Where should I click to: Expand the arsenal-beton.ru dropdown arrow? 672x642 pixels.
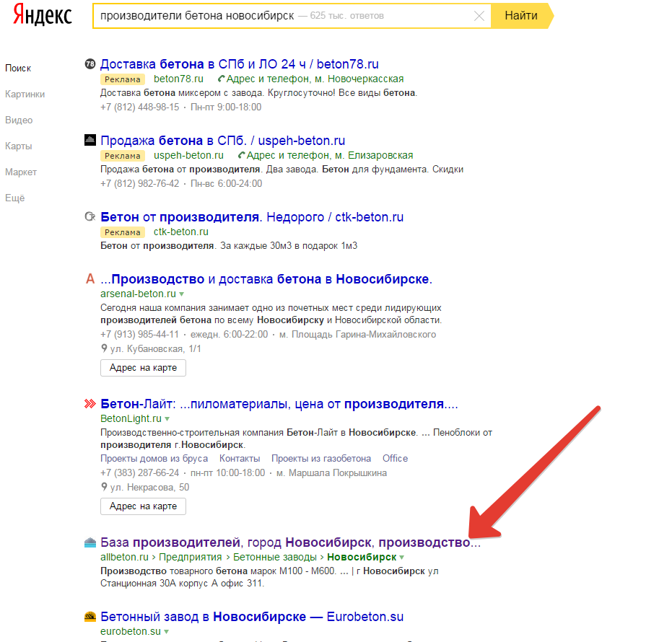(x=182, y=294)
